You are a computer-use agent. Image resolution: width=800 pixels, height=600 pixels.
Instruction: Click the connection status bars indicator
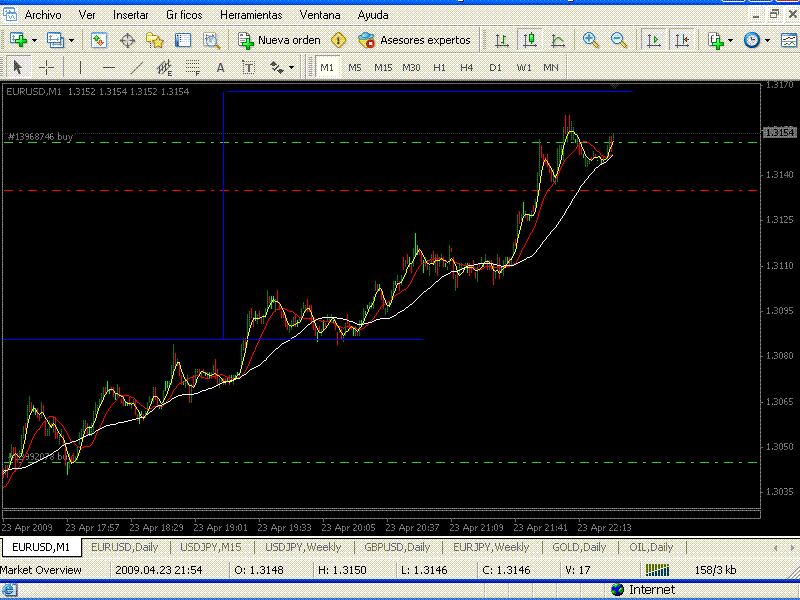point(656,569)
